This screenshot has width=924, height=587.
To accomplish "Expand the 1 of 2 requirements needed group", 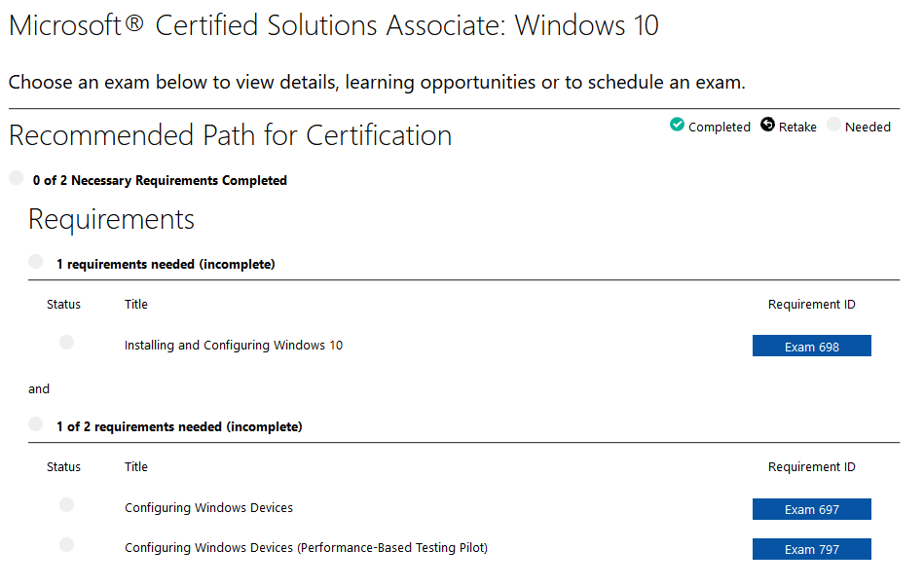I will coord(179,426).
